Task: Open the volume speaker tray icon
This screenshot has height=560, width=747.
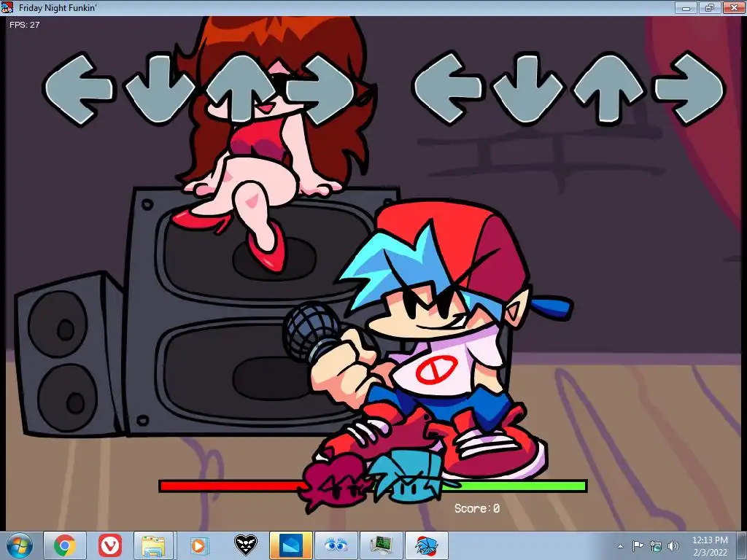Action: pos(673,546)
